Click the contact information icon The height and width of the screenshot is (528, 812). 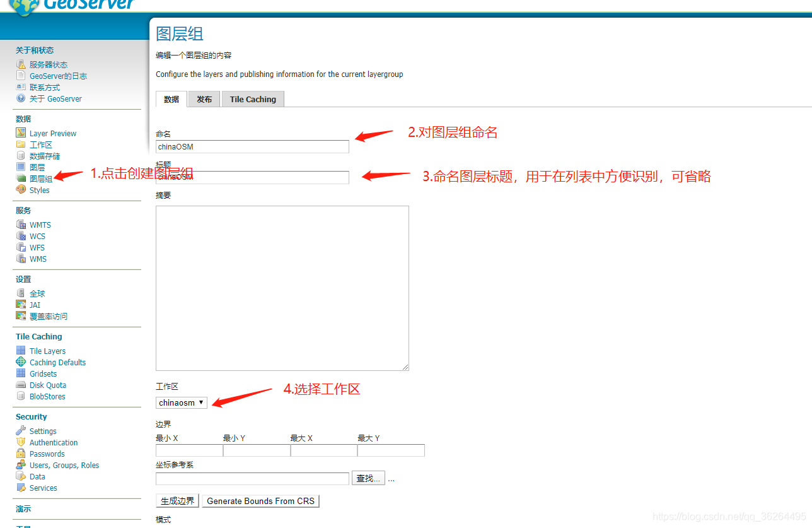tap(21, 87)
